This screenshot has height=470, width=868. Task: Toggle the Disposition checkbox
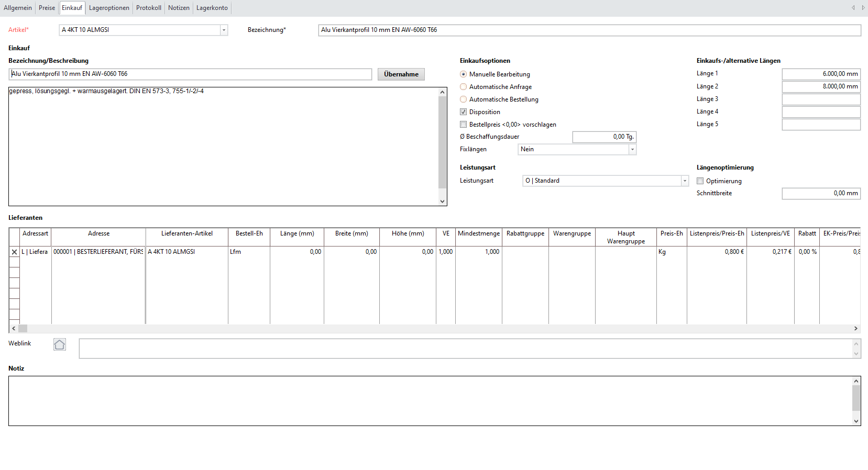pos(464,112)
